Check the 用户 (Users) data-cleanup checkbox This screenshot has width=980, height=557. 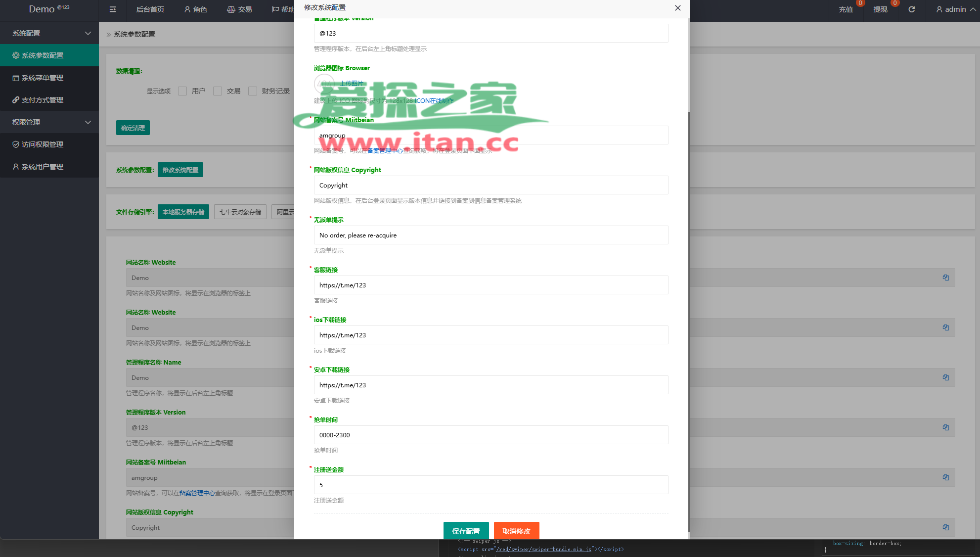pyautogui.click(x=182, y=91)
